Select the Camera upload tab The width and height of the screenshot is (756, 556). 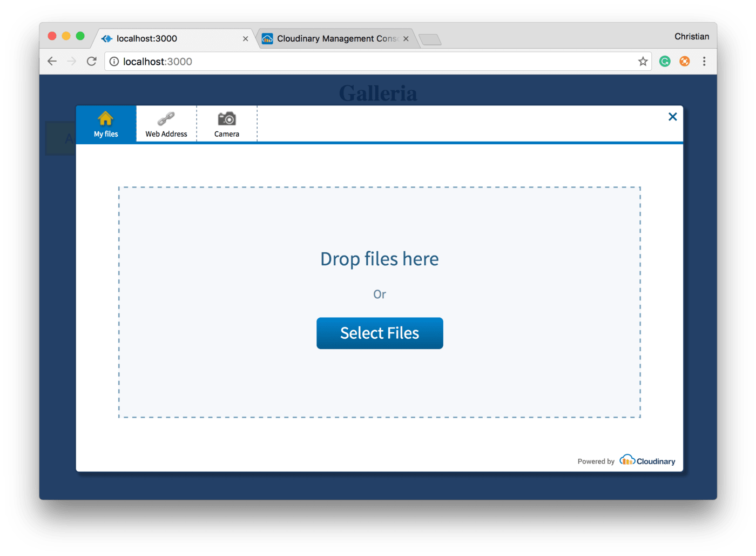(227, 124)
